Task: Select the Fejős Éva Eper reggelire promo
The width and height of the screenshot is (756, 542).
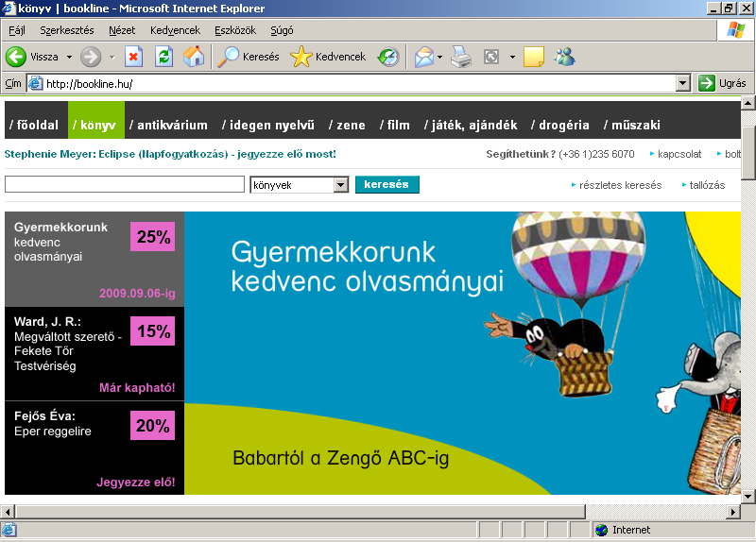Action: coord(94,449)
